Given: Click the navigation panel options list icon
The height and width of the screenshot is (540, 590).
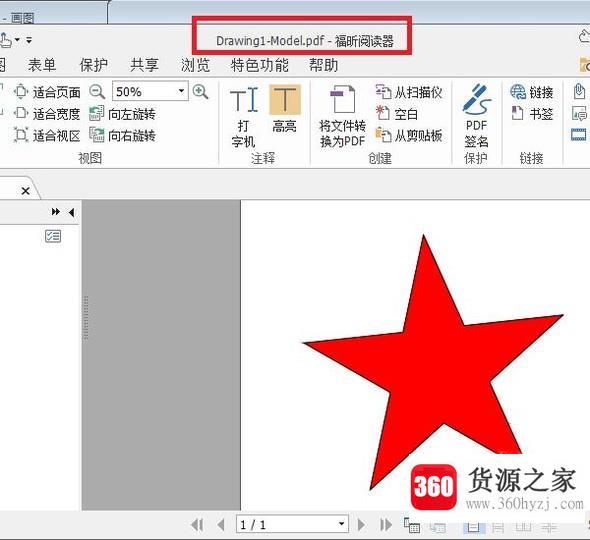Looking at the screenshot, I should click(53, 236).
